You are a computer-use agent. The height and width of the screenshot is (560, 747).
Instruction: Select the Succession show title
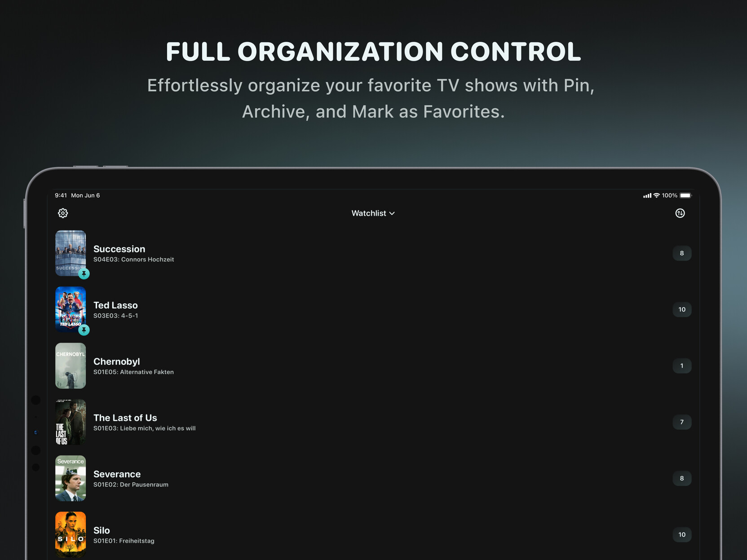click(119, 249)
